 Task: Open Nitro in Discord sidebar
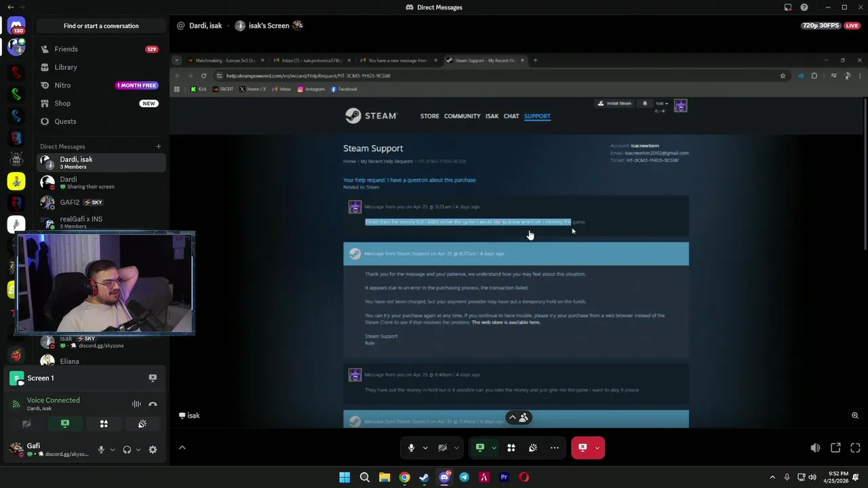(101, 85)
